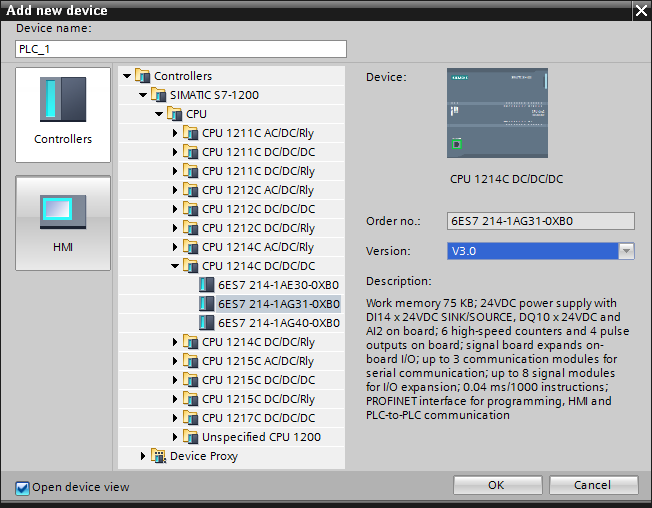Select the Controllers device category button
Screen dimensions: 652x508
tap(63, 115)
